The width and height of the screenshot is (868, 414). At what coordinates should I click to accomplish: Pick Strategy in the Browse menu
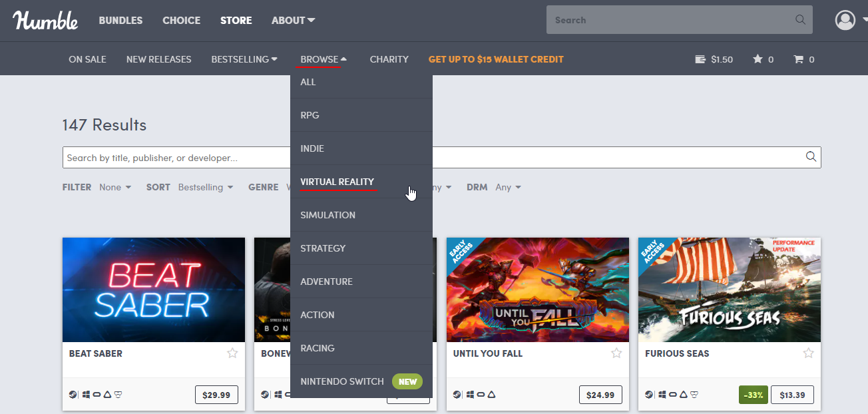pos(361,248)
